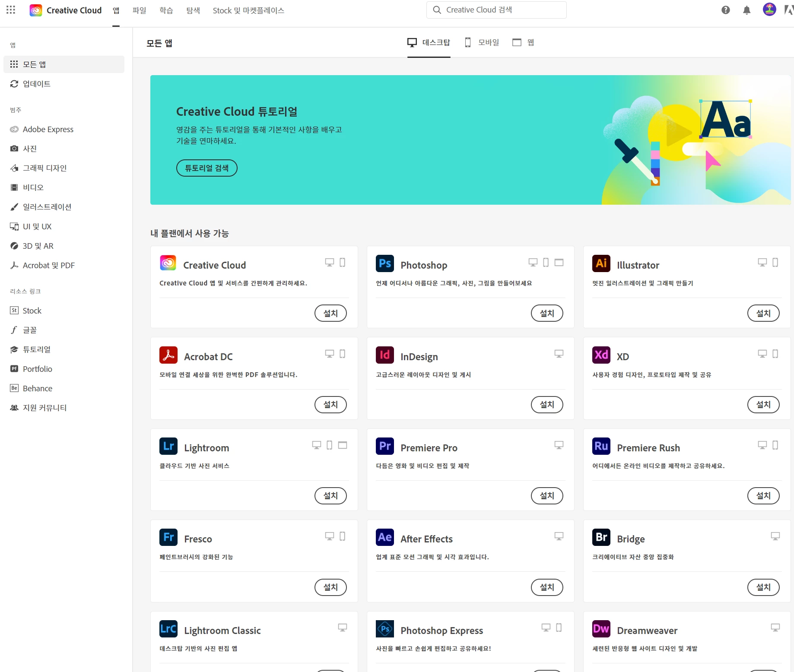Viewport: 794px width, 672px height.
Task: Install Photoshop with its 설치 button
Action: pyautogui.click(x=547, y=313)
